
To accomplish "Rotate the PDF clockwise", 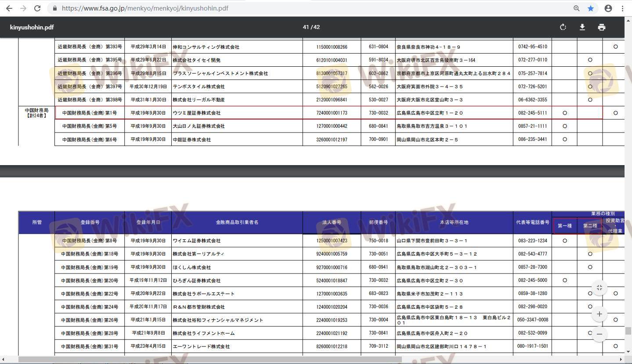I will point(563,27).
